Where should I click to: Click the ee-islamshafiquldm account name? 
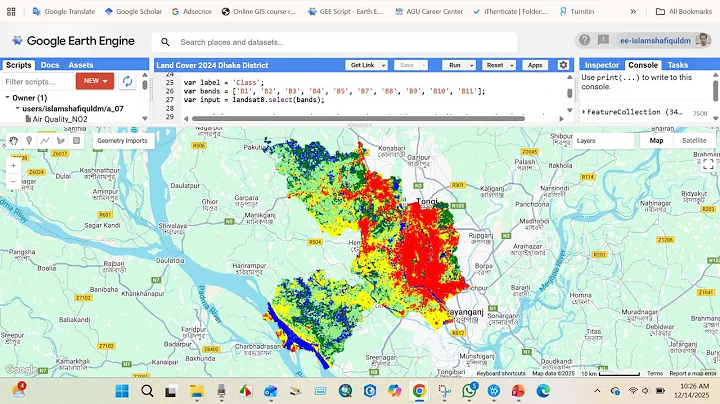tap(655, 40)
